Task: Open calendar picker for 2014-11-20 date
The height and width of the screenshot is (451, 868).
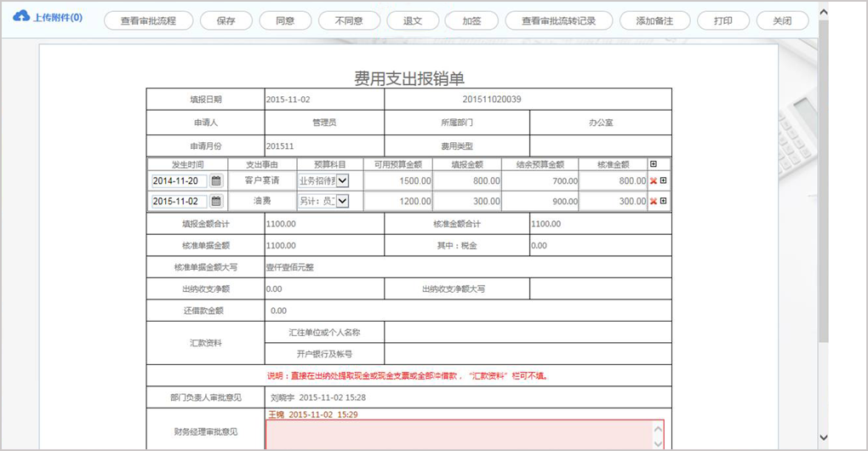Action: pos(216,180)
